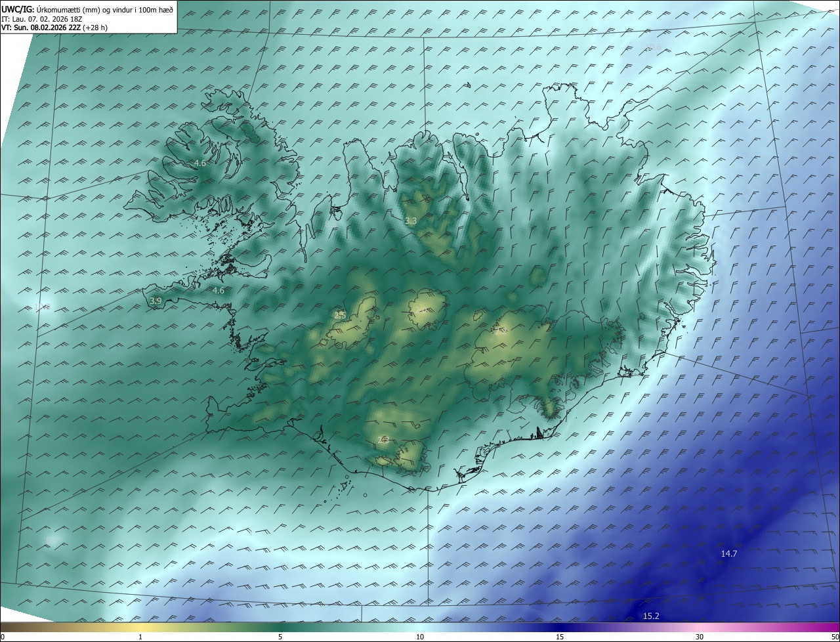Click the valid time "VT: Sun. 08.02.2026 22Z (+28 h)"
The image size is (840, 642).
tap(54, 28)
